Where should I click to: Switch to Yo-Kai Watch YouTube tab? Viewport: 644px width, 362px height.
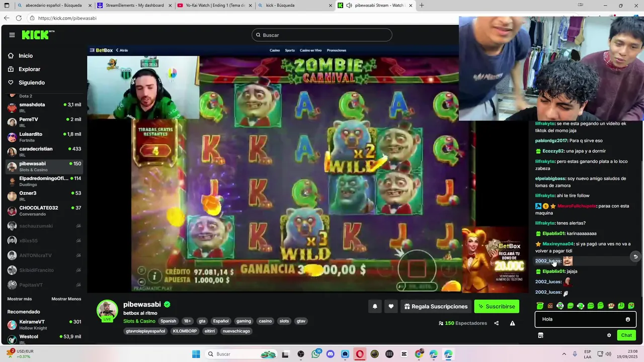215,6
